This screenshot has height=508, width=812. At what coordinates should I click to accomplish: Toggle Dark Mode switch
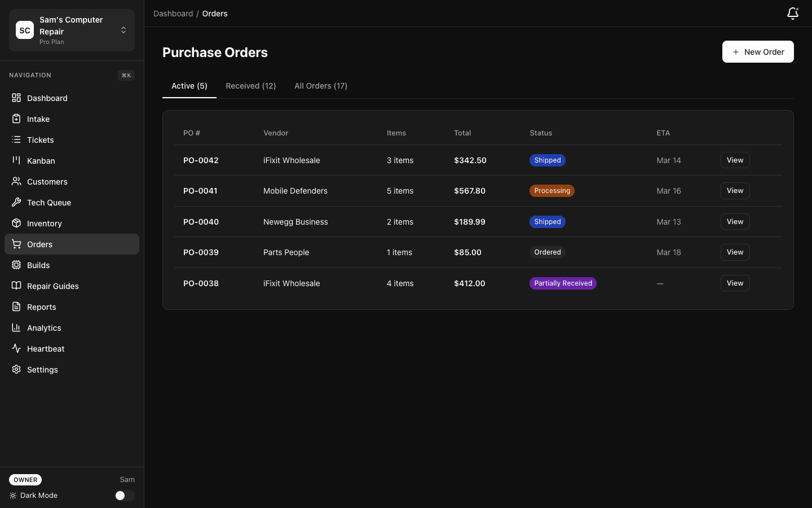[124, 496]
